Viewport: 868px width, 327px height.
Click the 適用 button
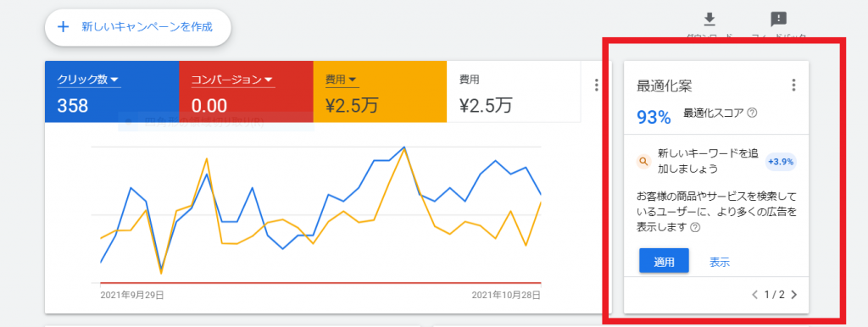(x=664, y=261)
